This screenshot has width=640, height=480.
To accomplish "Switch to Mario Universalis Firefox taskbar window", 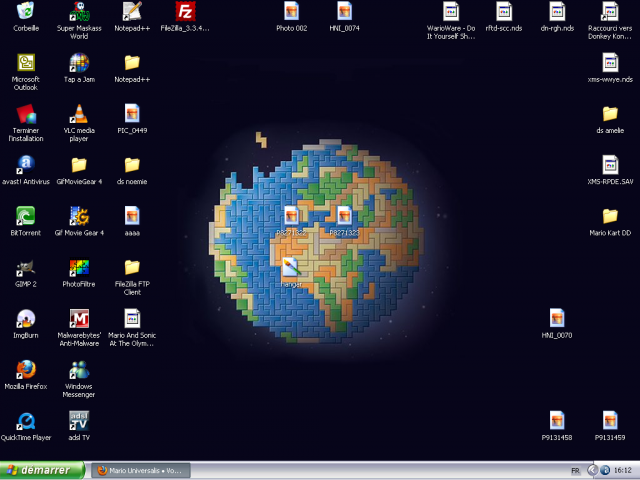I will (x=141, y=471).
